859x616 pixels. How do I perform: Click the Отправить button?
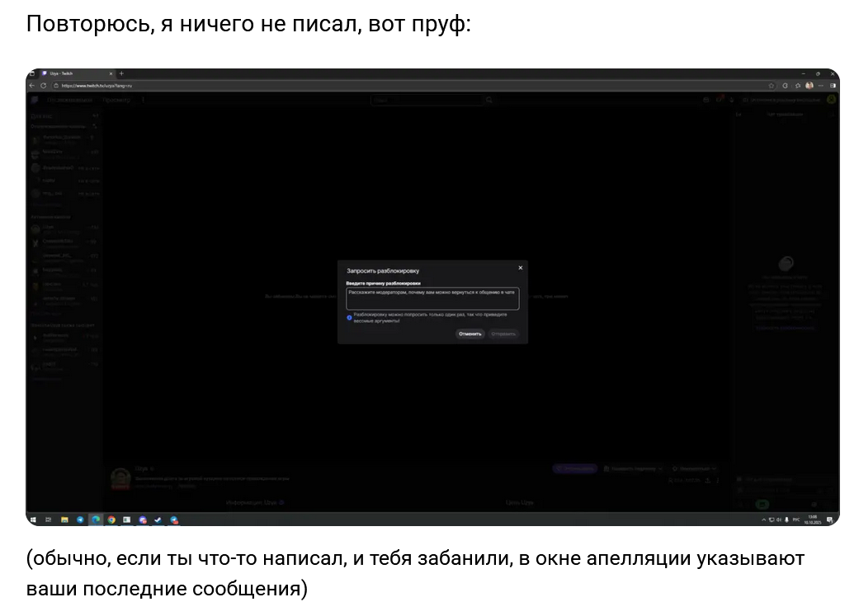(x=503, y=334)
